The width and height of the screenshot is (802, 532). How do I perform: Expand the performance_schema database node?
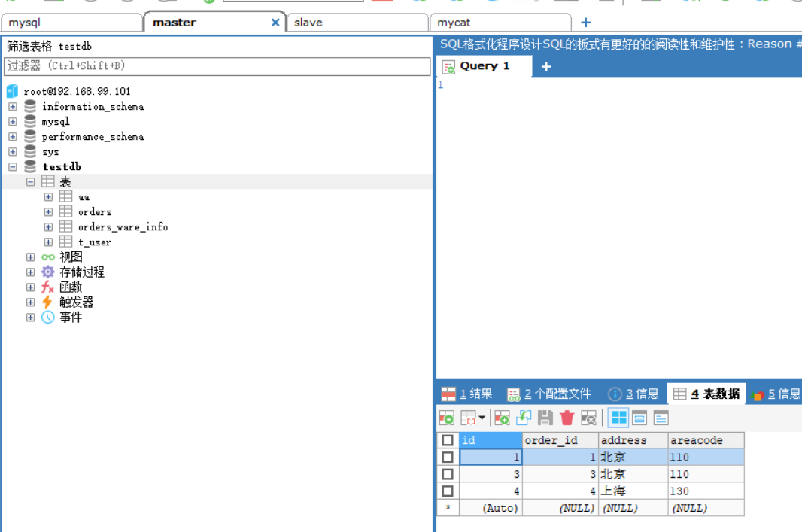click(x=13, y=137)
